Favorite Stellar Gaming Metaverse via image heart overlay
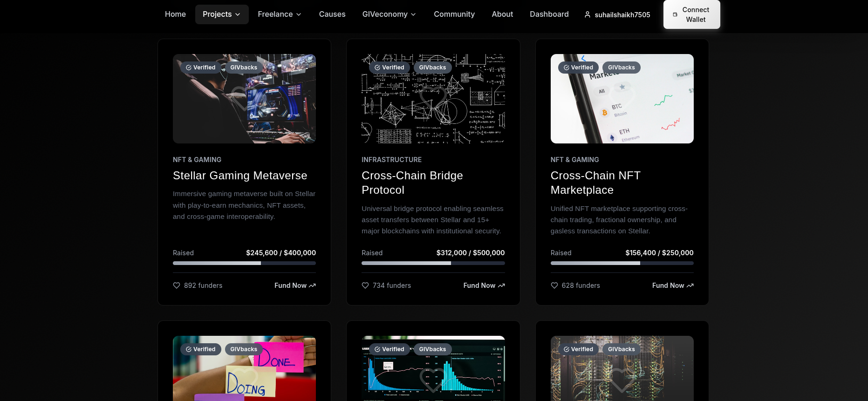The width and height of the screenshot is (868, 401). [244, 99]
